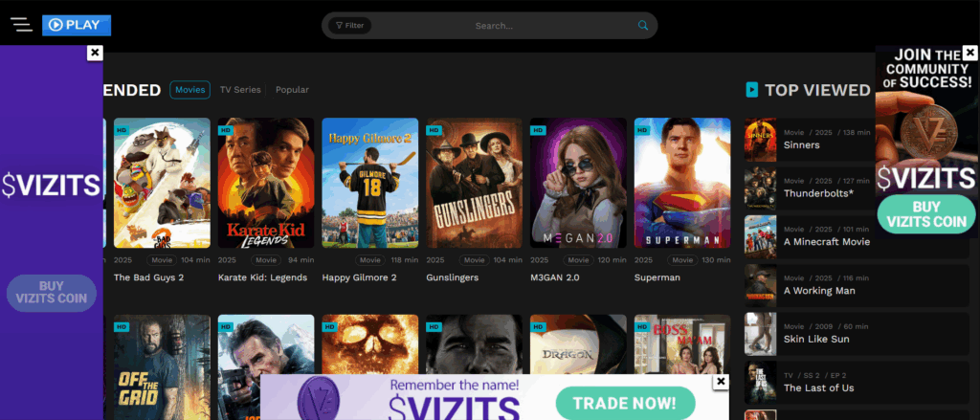Screen dimensions: 980x420
Task: Close the left Vizits ad
Action: pyautogui.click(x=95, y=53)
